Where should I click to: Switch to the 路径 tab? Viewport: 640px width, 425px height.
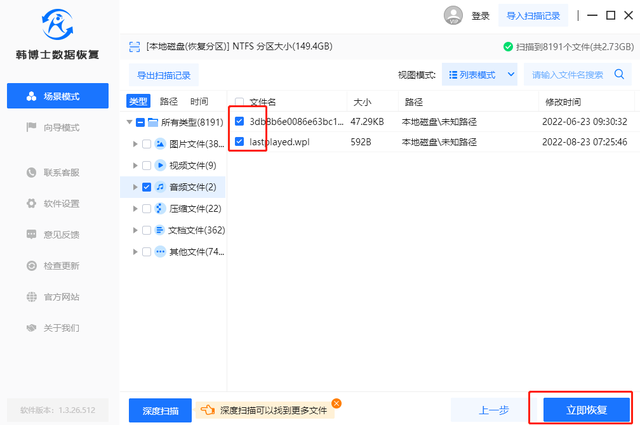[169, 101]
